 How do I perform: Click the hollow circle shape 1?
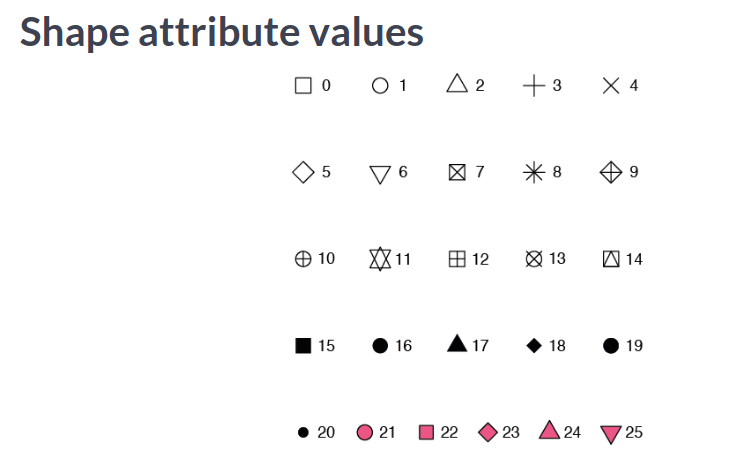click(380, 86)
